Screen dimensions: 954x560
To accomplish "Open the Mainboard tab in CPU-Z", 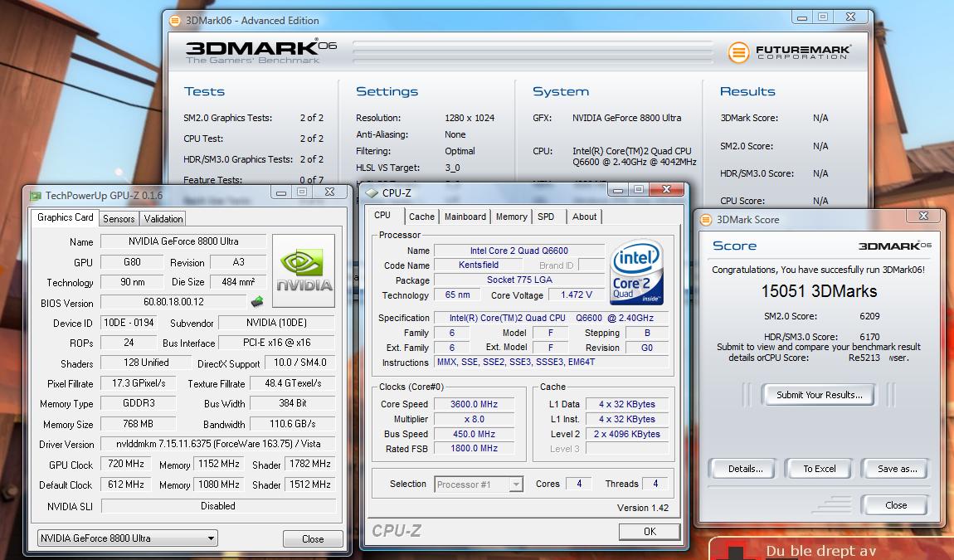I will [x=465, y=217].
